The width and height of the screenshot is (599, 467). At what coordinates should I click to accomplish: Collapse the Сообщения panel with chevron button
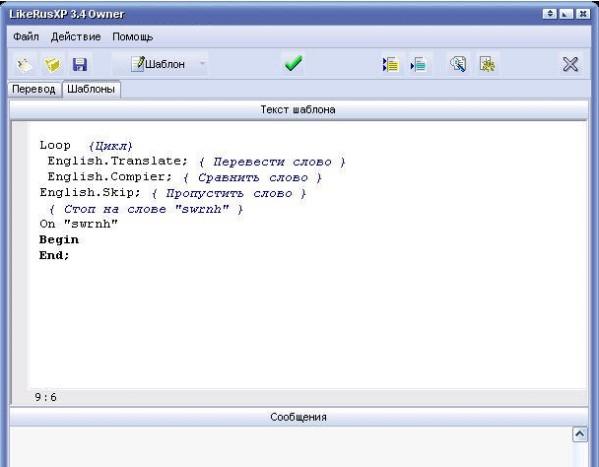click(580, 434)
